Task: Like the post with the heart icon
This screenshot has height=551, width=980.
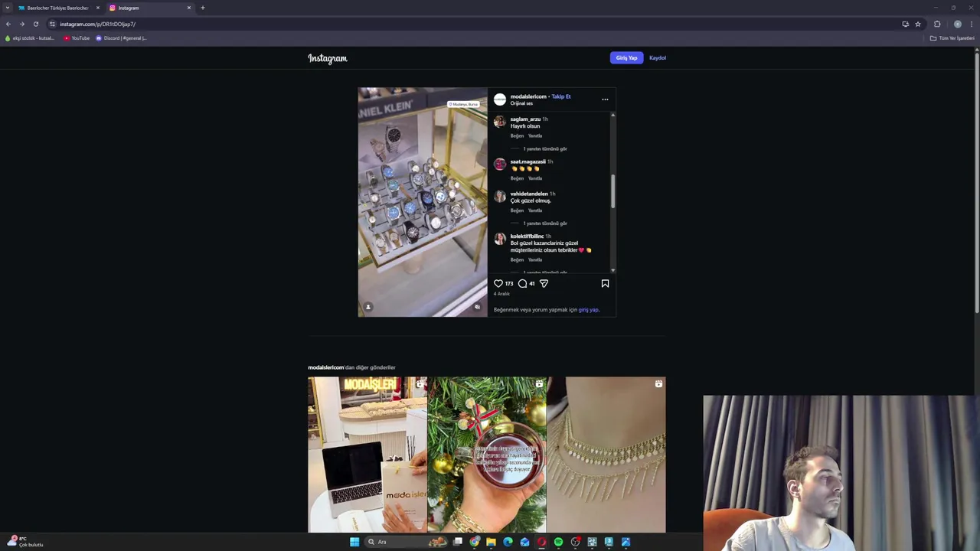Action: coord(498,283)
